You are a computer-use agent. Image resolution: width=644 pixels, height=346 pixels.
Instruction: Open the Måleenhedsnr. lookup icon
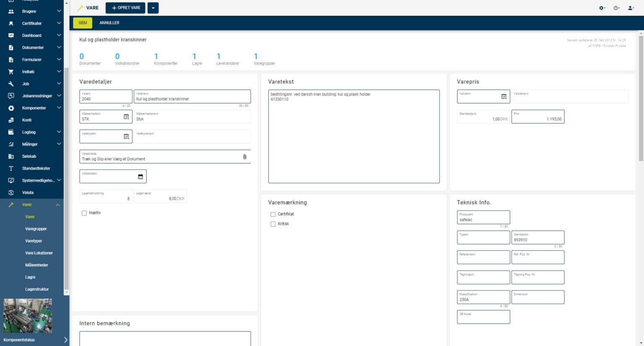click(126, 117)
